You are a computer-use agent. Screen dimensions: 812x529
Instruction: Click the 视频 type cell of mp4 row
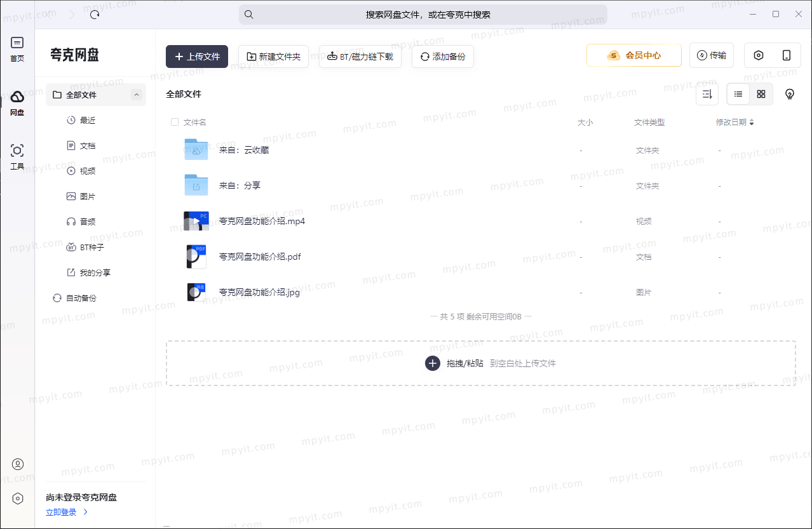[x=644, y=222]
